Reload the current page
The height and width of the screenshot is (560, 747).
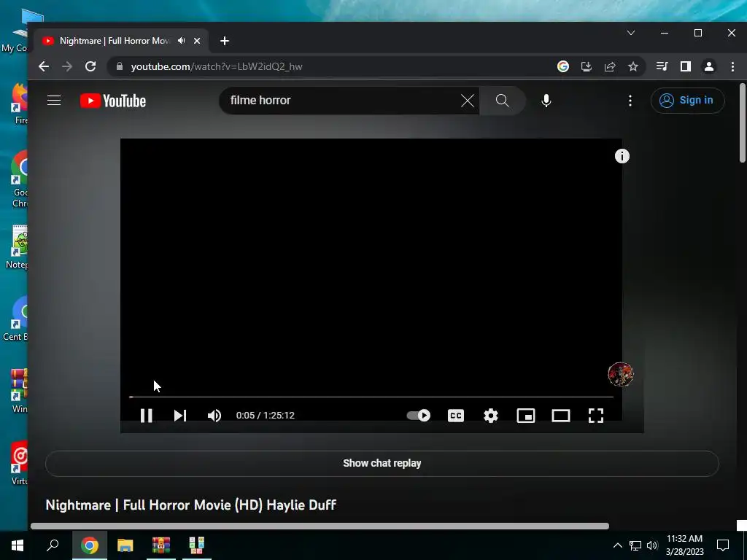(x=90, y=66)
